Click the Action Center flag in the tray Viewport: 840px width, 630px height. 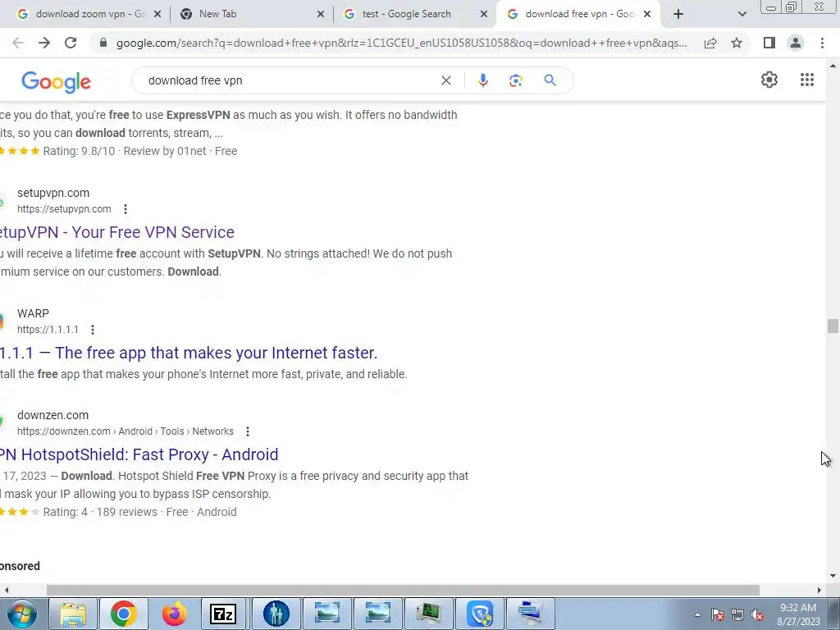point(718,614)
